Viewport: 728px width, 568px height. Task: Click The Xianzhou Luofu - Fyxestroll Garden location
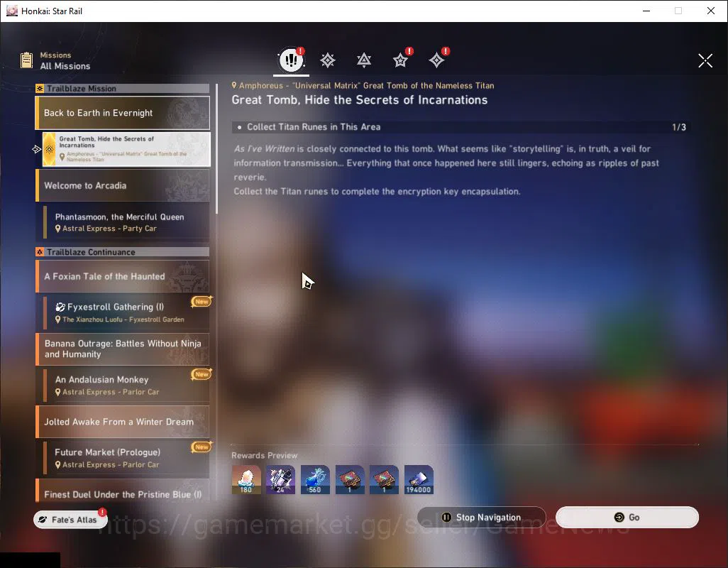[123, 319]
